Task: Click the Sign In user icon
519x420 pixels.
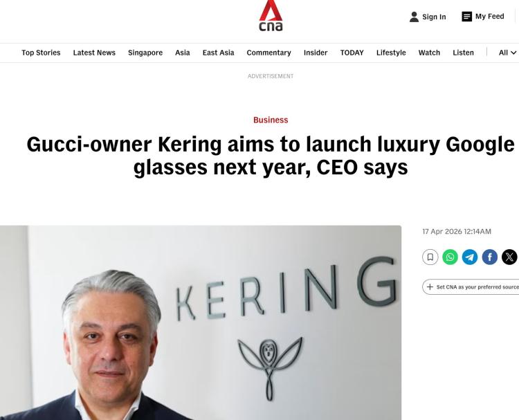Action: point(414,17)
